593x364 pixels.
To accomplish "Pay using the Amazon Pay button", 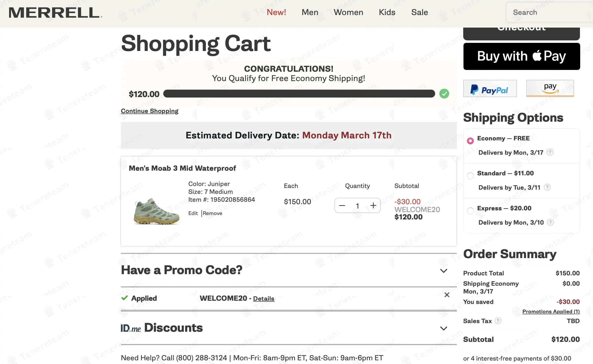I will tap(550, 88).
